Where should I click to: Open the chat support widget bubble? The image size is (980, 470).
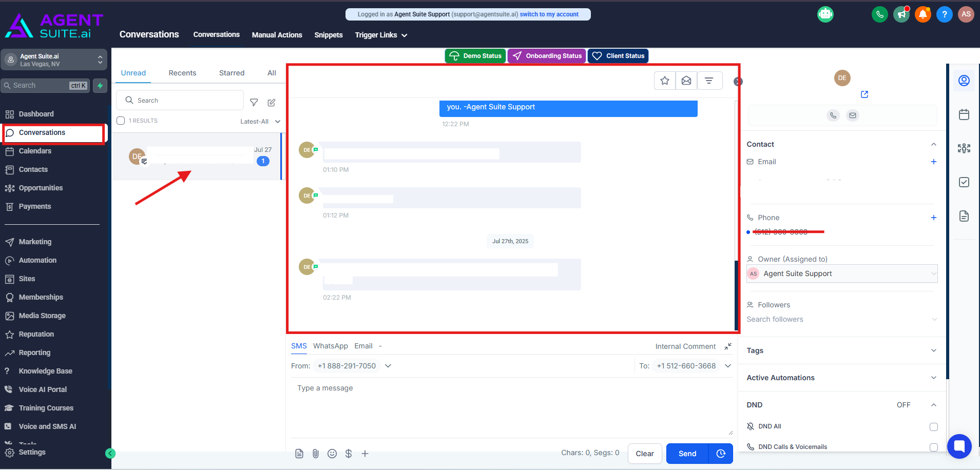click(x=959, y=446)
